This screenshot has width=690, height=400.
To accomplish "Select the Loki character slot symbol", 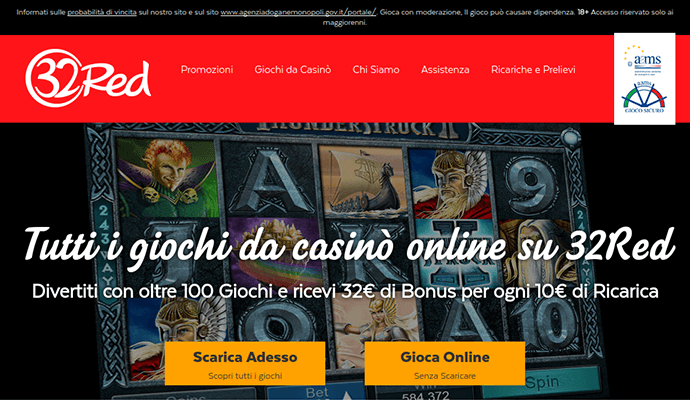I will (169, 177).
